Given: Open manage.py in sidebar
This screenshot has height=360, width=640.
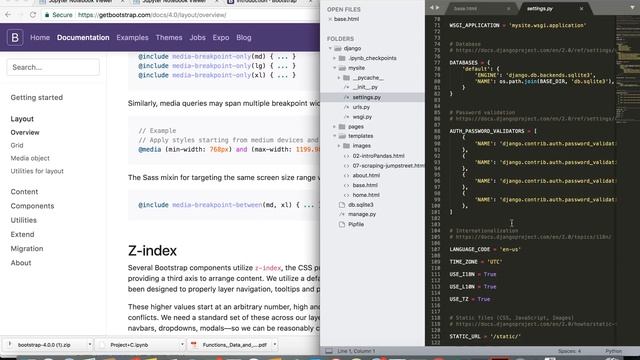Looking at the screenshot, I should click(x=362, y=214).
